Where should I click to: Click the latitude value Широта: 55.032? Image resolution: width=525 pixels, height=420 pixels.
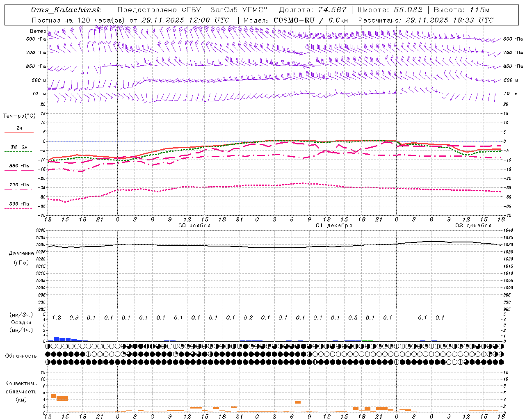pos(390,10)
